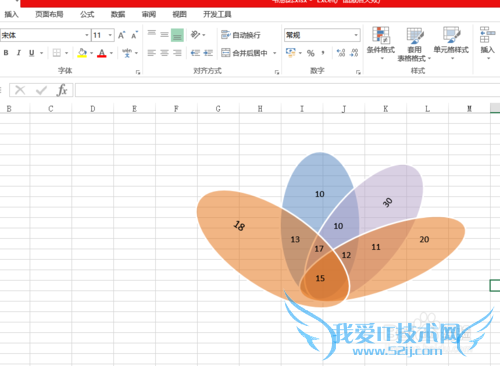Click Decrease Indent icon
This screenshot has height=366, width=500.
coord(195,53)
